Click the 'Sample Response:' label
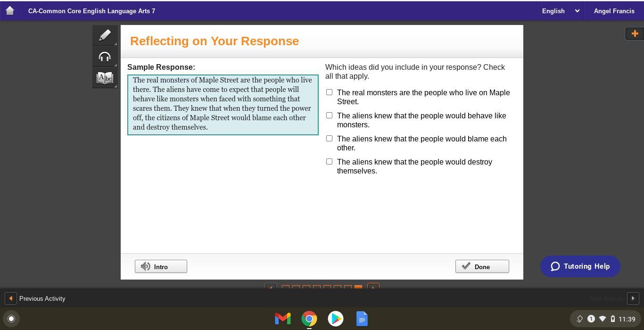The height and width of the screenshot is (330, 644). point(161,67)
